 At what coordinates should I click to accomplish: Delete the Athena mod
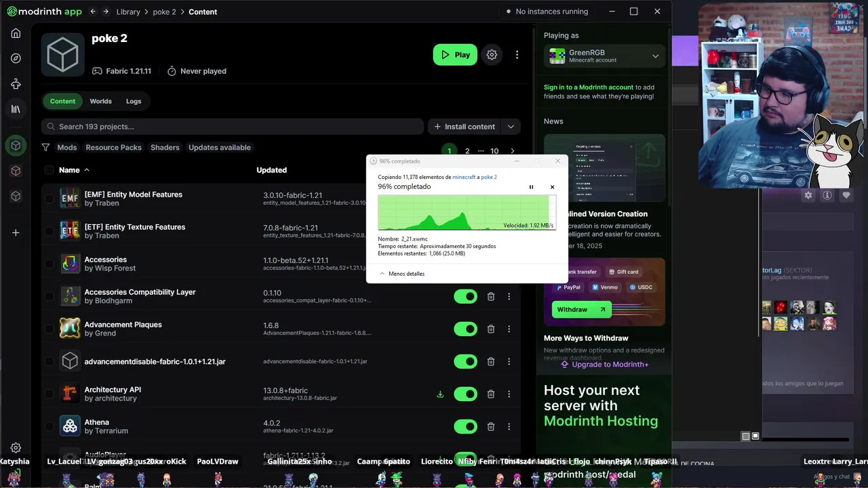tap(491, 426)
